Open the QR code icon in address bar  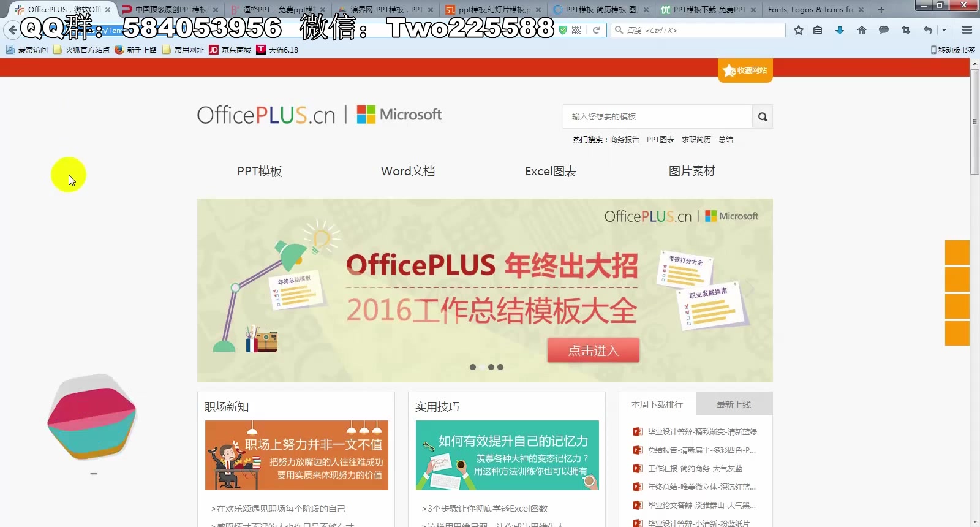pos(576,30)
